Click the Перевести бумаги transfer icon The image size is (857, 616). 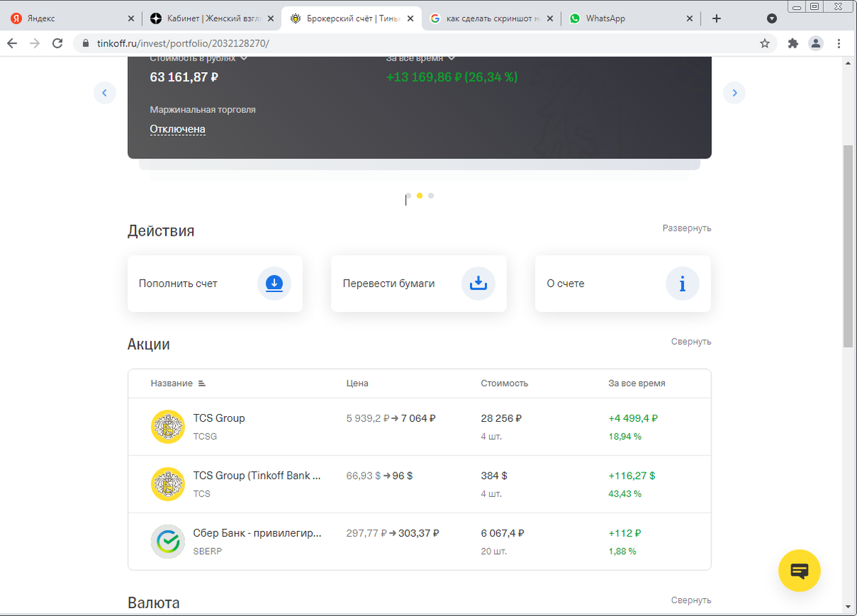pyautogui.click(x=478, y=283)
